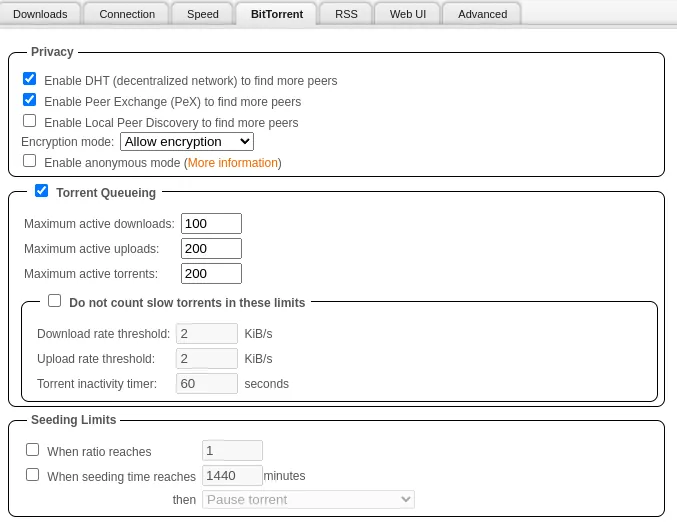Screen dimensions: 677x522
Task: Enable anonymous mode checkbox
Action: (30, 161)
